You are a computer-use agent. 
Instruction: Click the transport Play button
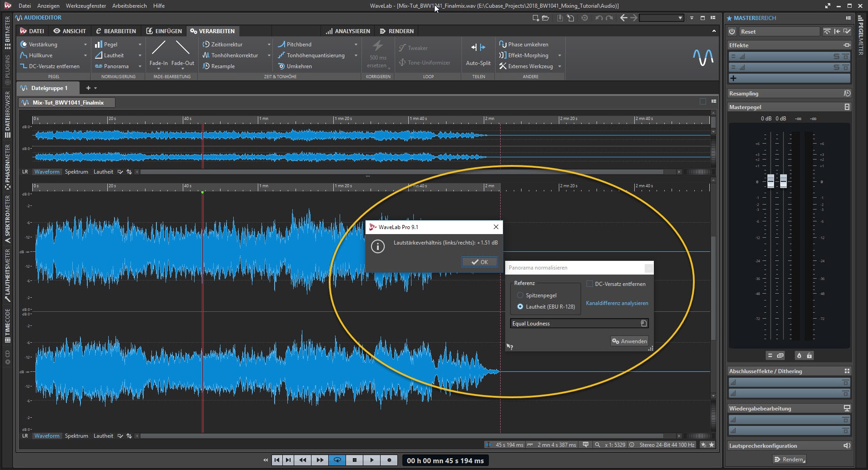point(372,460)
